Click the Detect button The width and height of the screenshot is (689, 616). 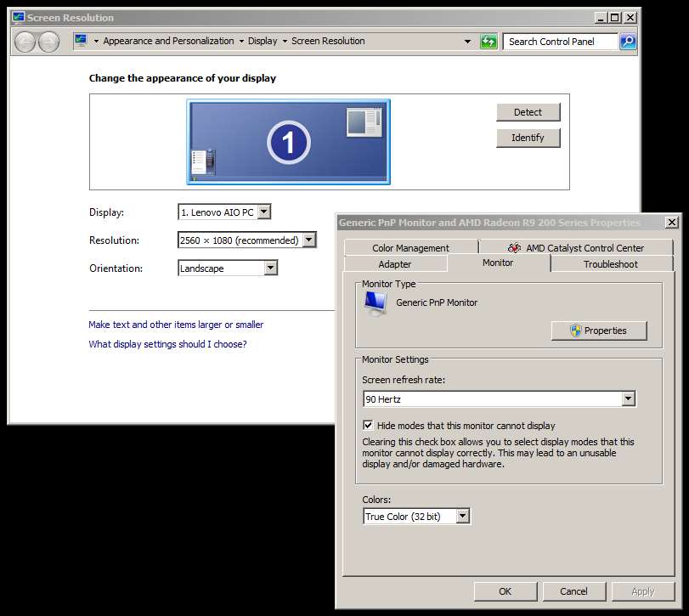(x=528, y=112)
